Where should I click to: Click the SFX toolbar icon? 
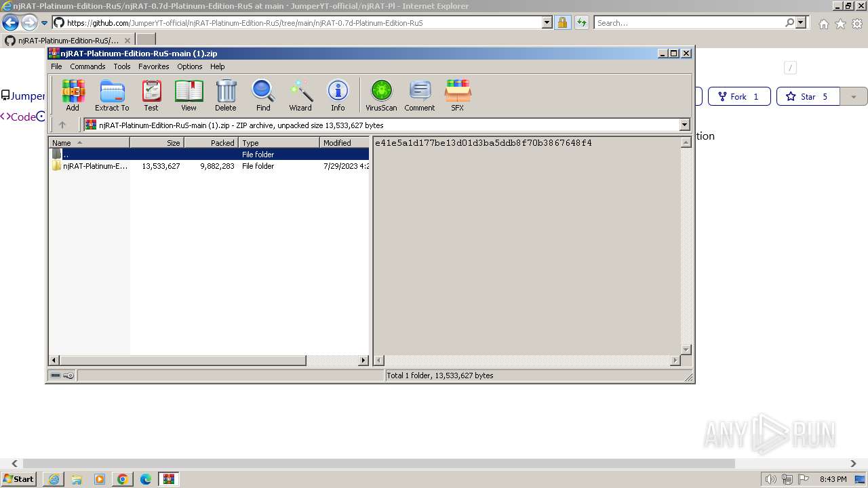pyautogui.click(x=458, y=95)
